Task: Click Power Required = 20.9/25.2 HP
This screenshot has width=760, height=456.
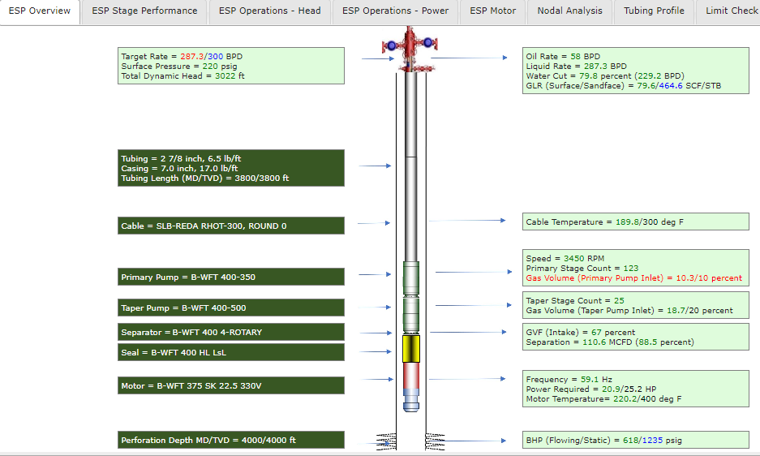Action: click(591, 389)
